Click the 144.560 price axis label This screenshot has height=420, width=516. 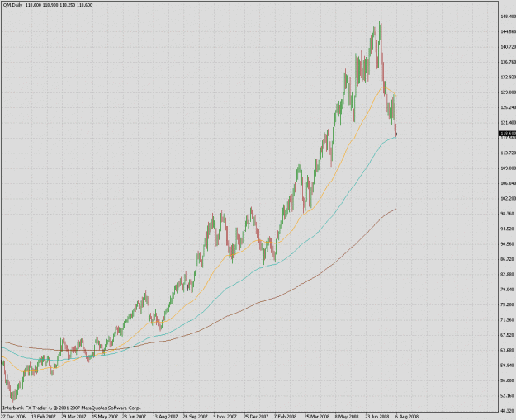coord(509,31)
